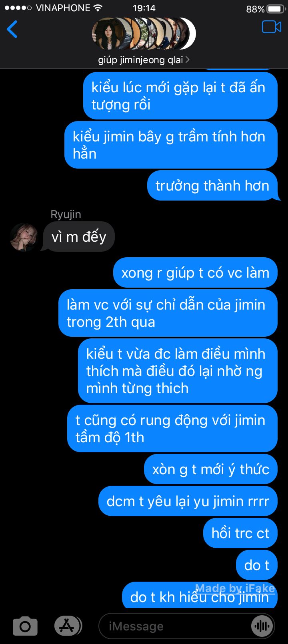288x644 pixels.
Task: Start a video call with the camera icon
Action: pyautogui.click(x=272, y=27)
